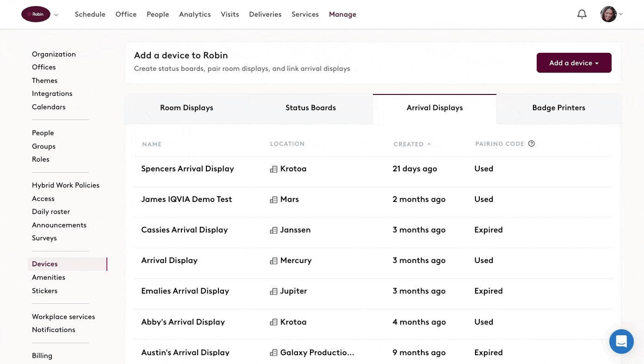The image size is (644, 364).
Task: Open Calendars in the sidebar
Action: 49,107
